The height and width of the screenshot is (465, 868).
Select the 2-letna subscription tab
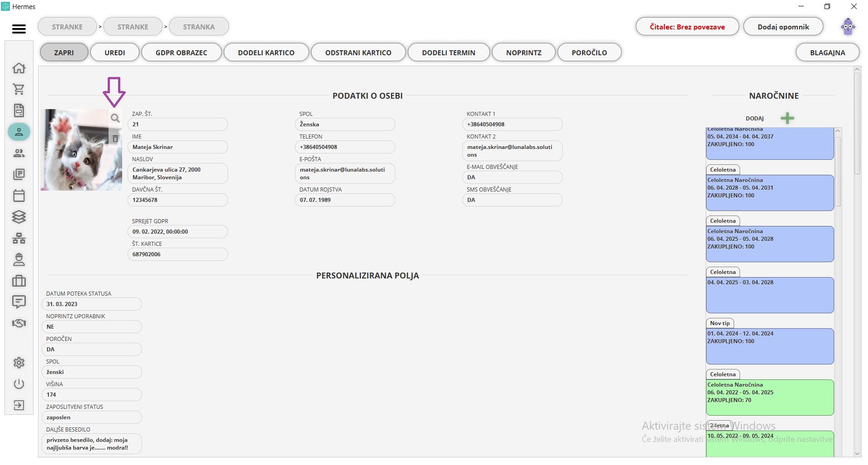[719, 426]
